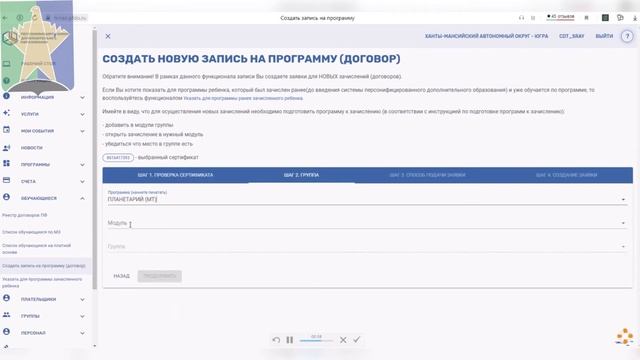Close the form with the X icon
Screen dimensions: 640x360
[x=108, y=36]
